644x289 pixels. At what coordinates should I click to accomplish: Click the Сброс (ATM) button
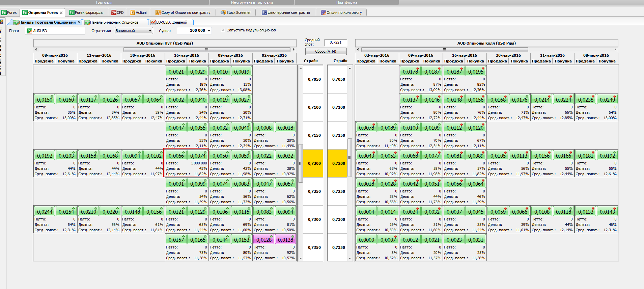[x=326, y=51]
